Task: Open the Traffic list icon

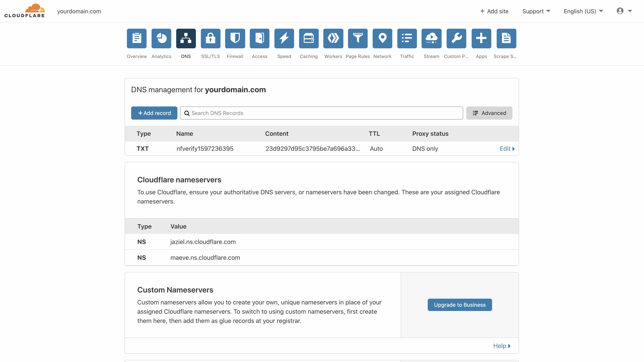Action: (x=407, y=38)
